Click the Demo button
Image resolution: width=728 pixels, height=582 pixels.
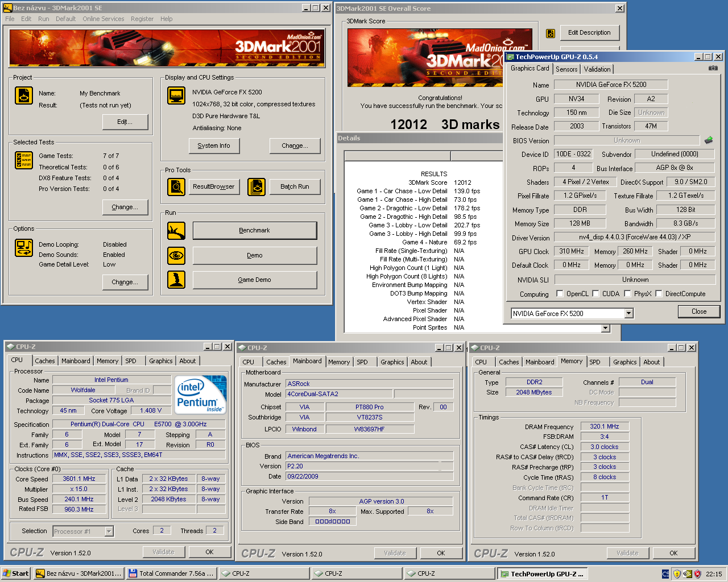click(x=255, y=255)
